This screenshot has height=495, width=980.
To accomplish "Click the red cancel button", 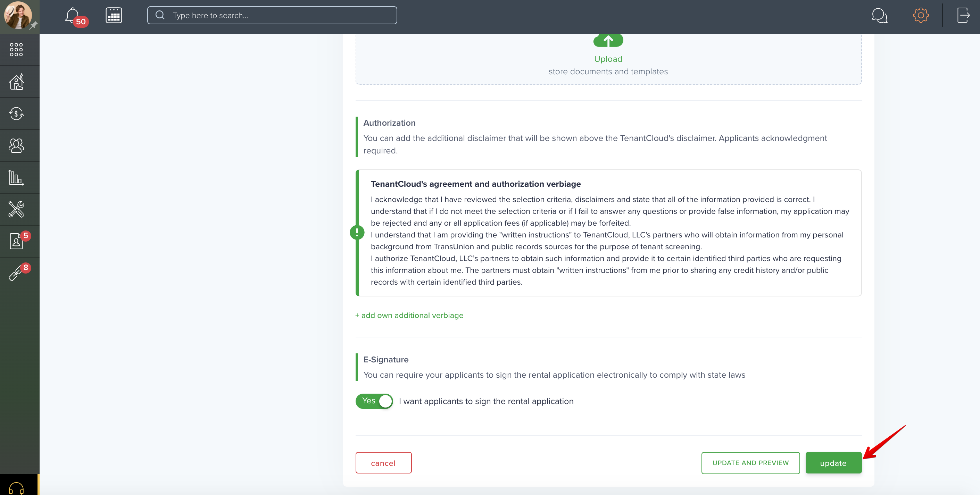I will click(383, 463).
